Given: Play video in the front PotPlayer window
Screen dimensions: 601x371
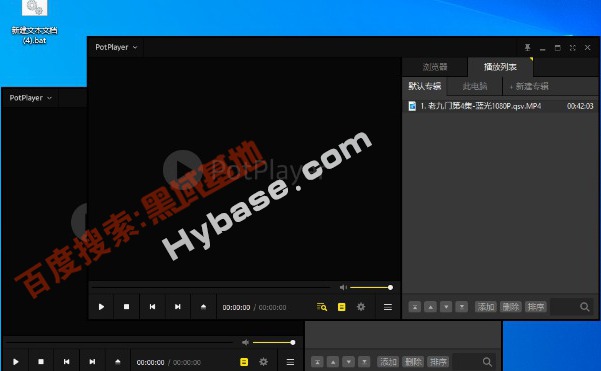Looking at the screenshot, I should (x=101, y=307).
